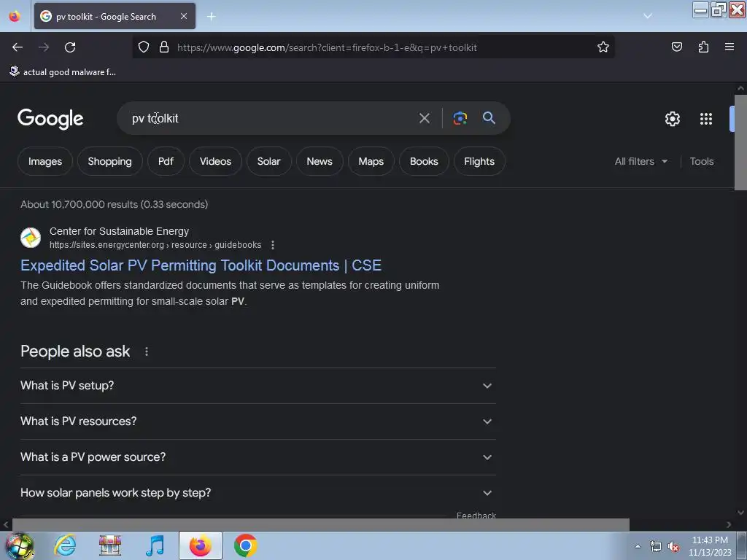Open the list all tabs chevron

[648, 16]
